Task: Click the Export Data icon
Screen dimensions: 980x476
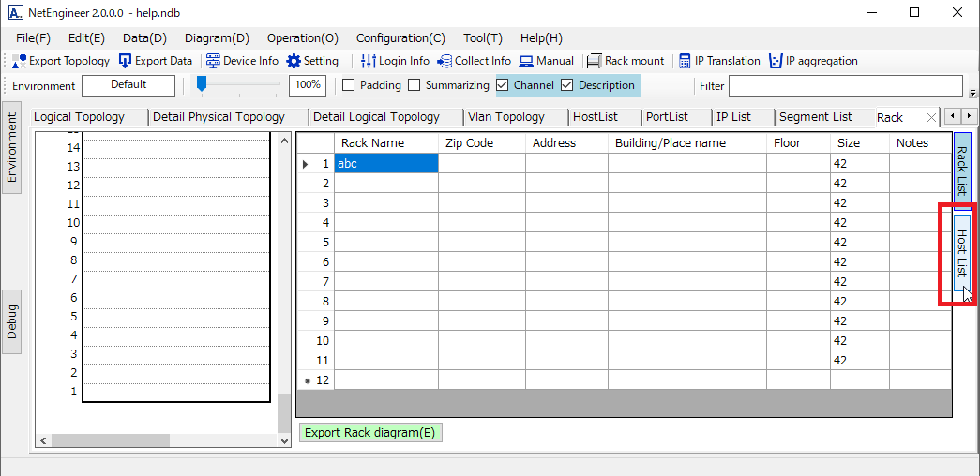Action: click(x=126, y=61)
